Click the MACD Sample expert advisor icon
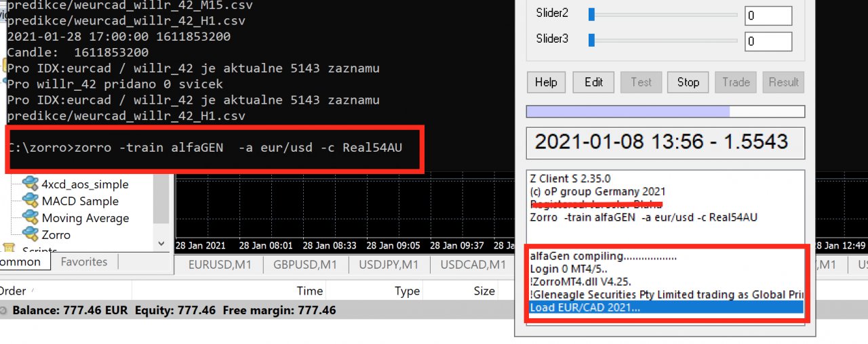 (x=30, y=201)
